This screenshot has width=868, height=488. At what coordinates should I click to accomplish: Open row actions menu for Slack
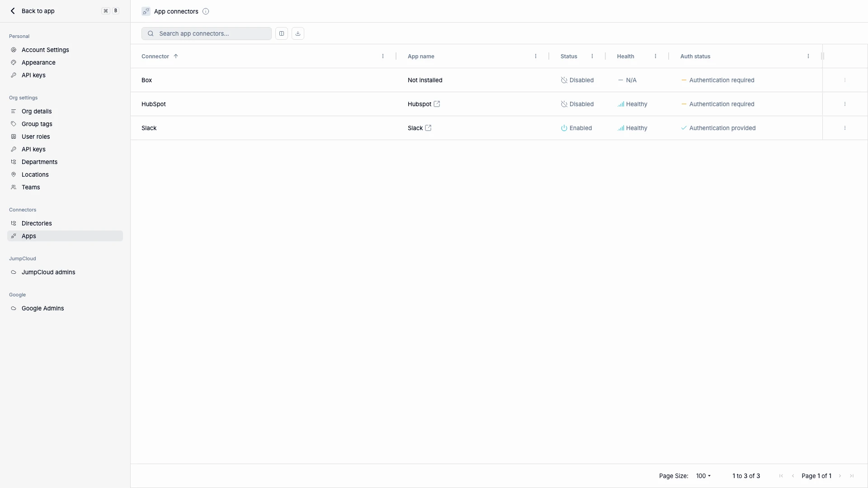(844, 128)
